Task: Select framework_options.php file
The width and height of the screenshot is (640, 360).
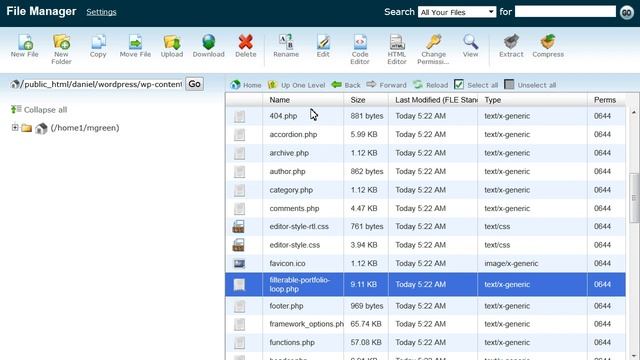Action: (x=306, y=324)
